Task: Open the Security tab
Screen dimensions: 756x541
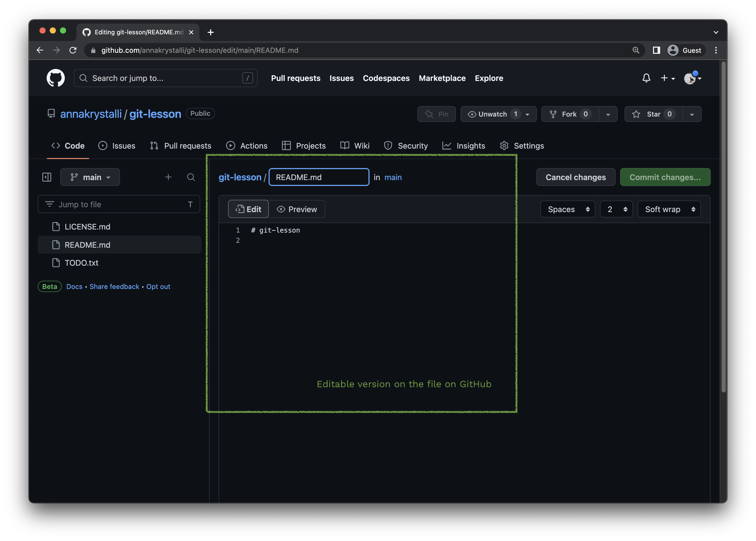Action: click(406, 145)
